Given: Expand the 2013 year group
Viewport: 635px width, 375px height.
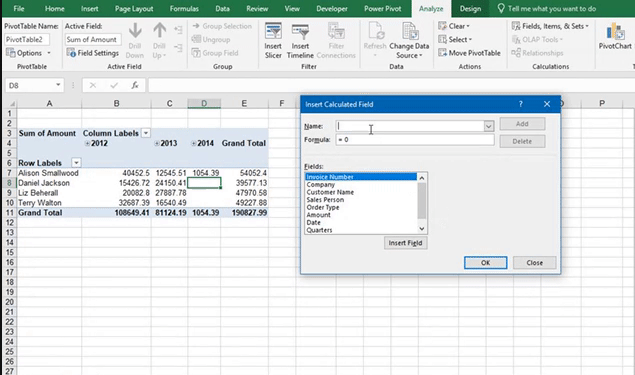Looking at the screenshot, I should 156,143.
